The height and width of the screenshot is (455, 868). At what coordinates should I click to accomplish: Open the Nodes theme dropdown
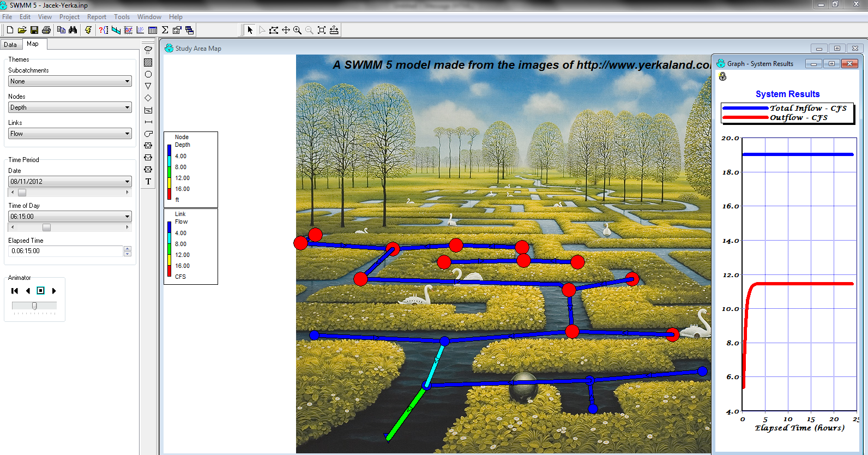[70, 107]
